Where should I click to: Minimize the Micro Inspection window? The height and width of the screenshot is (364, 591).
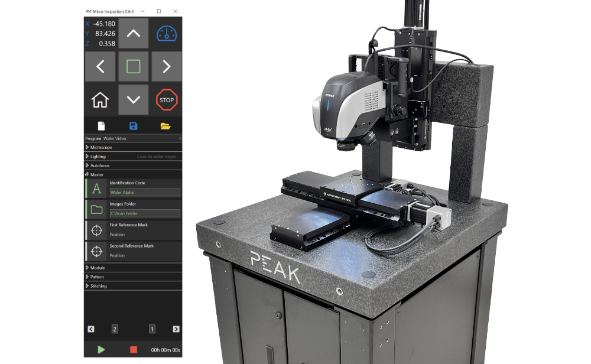click(143, 11)
